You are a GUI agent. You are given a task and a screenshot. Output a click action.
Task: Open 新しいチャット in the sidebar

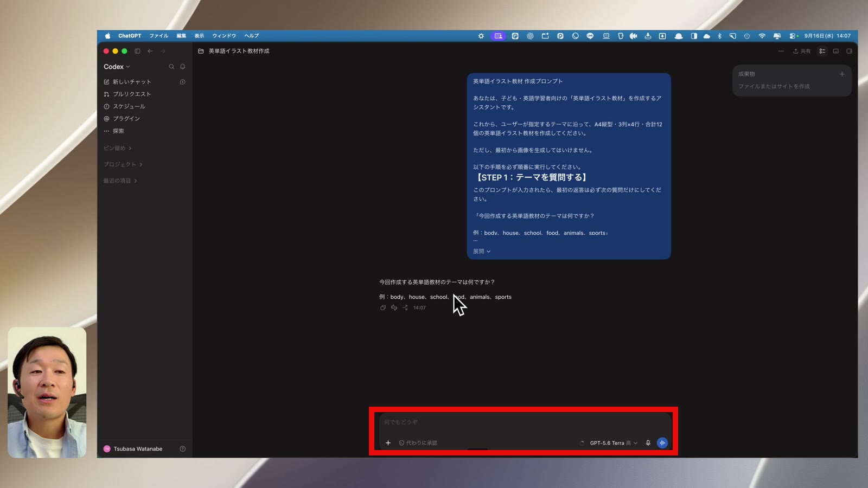tap(127, 82)
